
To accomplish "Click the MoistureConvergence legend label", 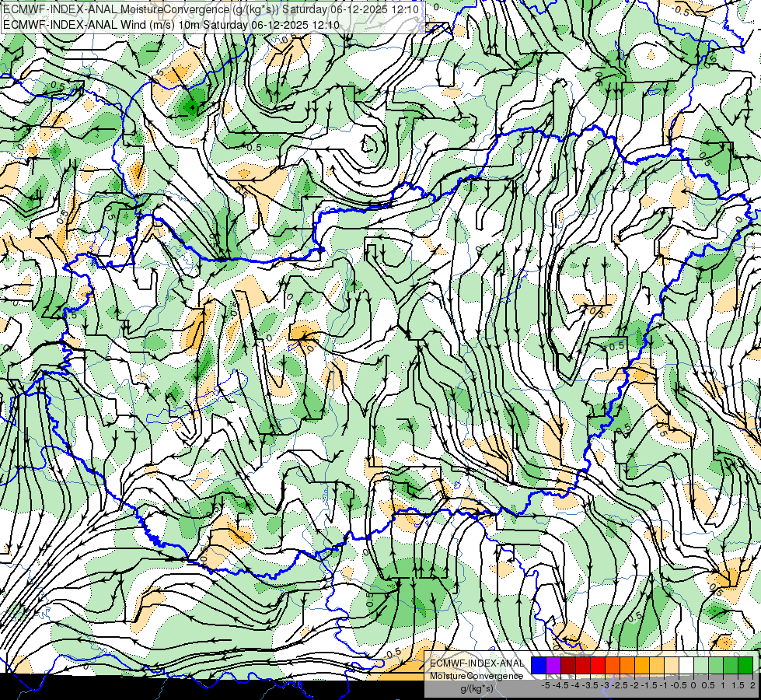I will pyautogui.click(x=476, y=676).
